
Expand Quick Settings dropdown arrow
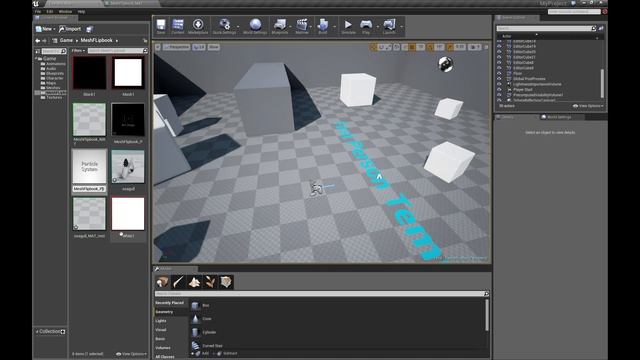point(238,27)
